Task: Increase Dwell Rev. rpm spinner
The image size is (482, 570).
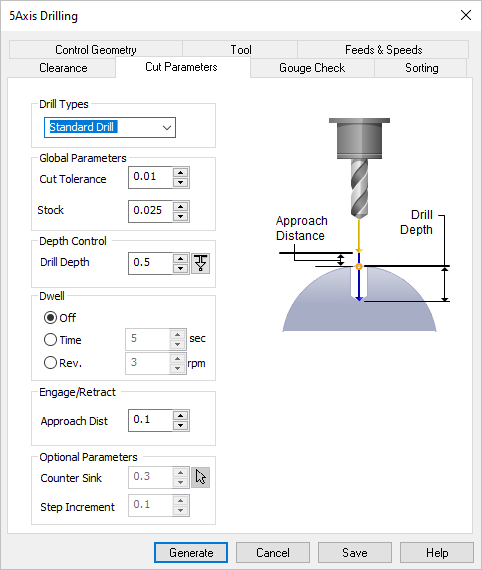Action: 177,358
